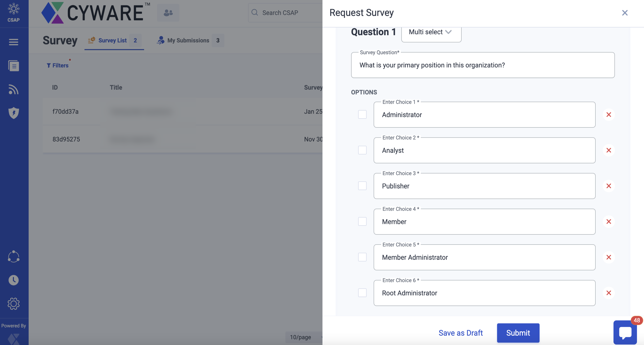Click the user group icon near logo
This screenshot has width=644, height=345.
coord(168,12)
